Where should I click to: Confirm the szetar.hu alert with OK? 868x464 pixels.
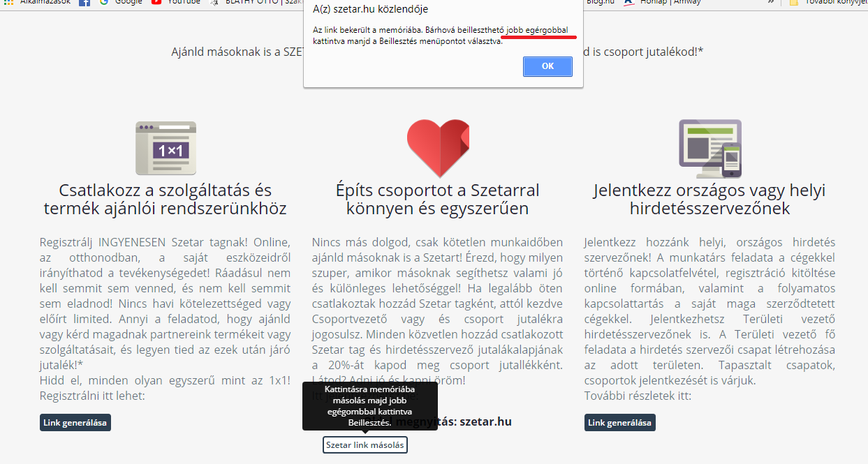[547, 66]
